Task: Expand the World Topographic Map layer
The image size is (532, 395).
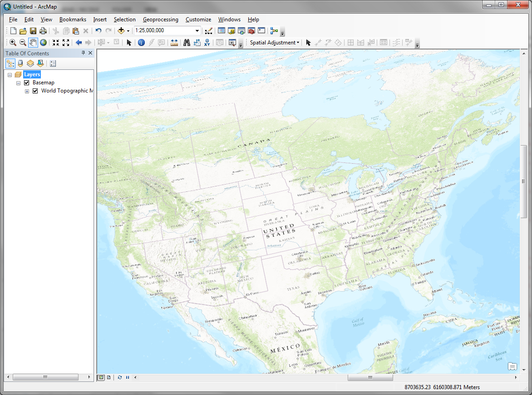Action: [x=27, y=91]
